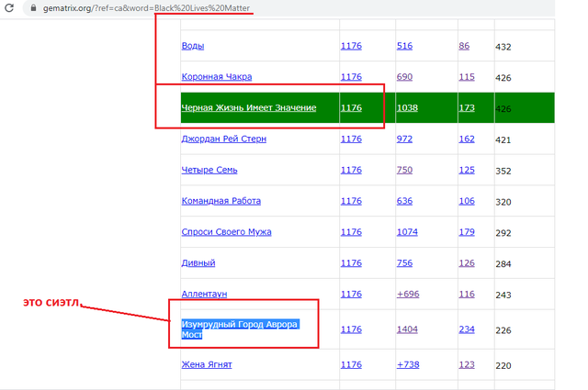
Task: Click 1176 in the Спроси Своего Мужа row
Action: pyautogui.click(x=351, y=232)
